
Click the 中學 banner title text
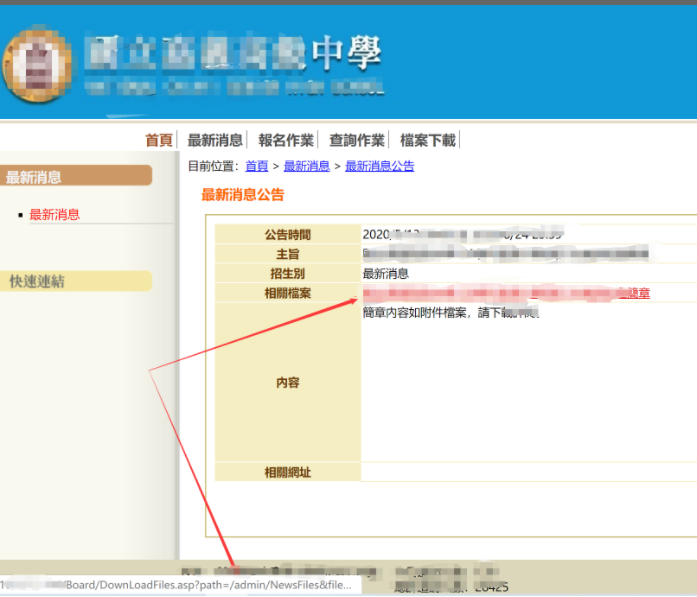pyautogui.click(x=347, y=53)
